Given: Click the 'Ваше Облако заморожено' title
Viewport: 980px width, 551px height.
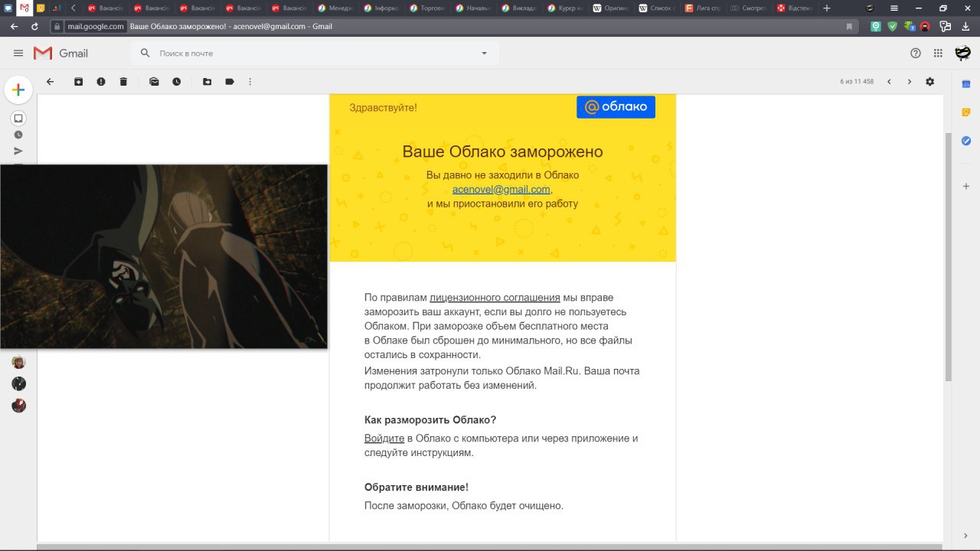Looking at the screenshot, I should (x=502, y=152).
